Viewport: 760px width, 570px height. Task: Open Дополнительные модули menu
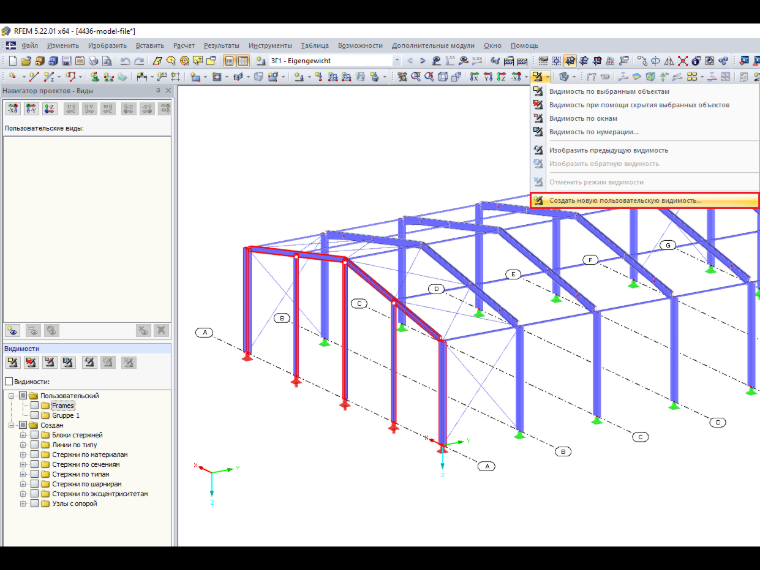(x=433, y=46)
